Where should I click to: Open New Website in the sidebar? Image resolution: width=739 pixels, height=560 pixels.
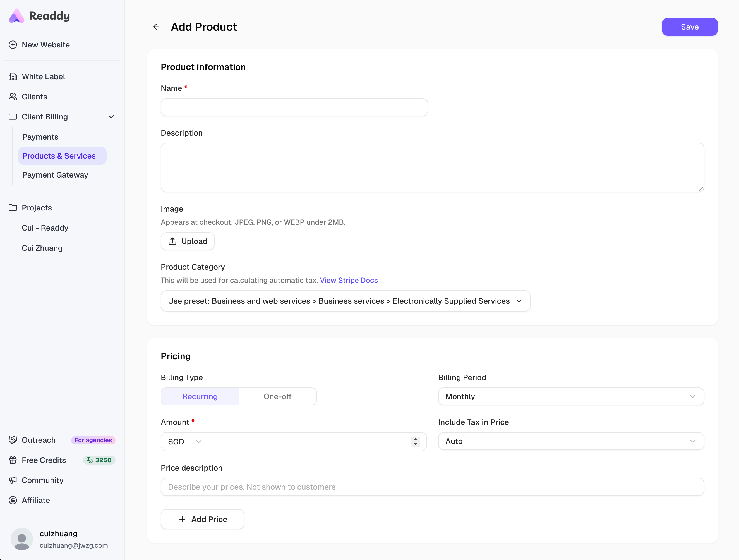point(46,45)
